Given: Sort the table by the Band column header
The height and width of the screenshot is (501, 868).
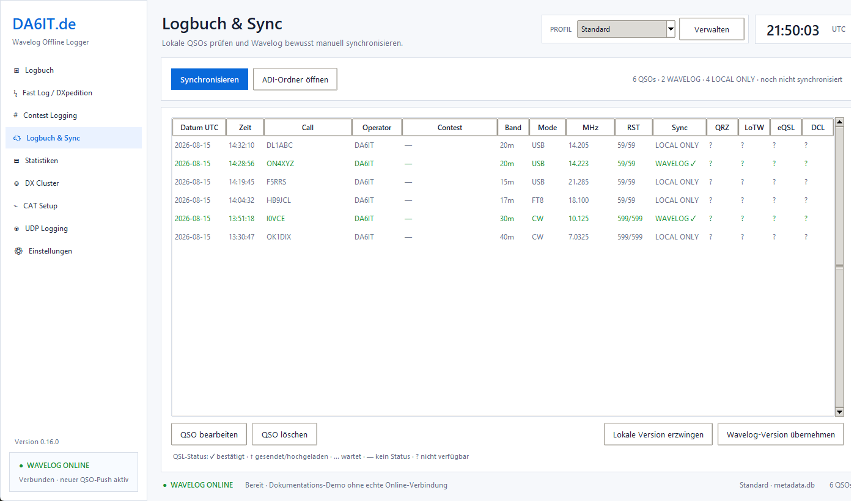Looking at the screenshot, I should 513,128.
